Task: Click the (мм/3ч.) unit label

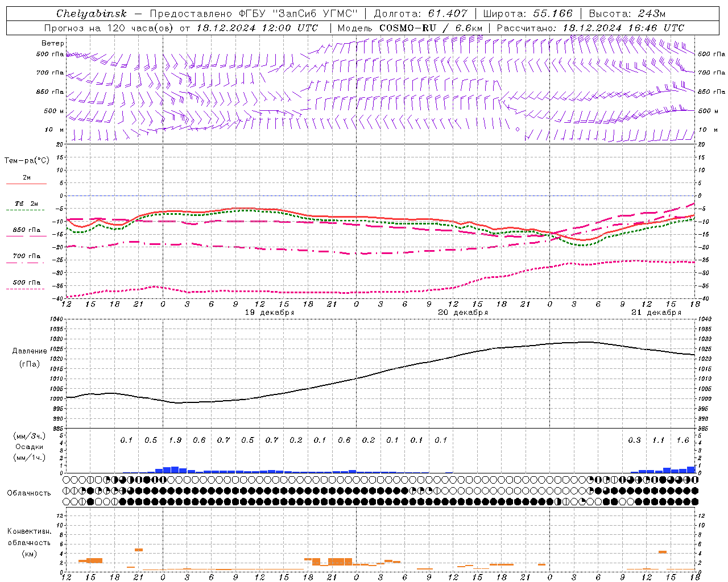Action: (x=29, y=436)
